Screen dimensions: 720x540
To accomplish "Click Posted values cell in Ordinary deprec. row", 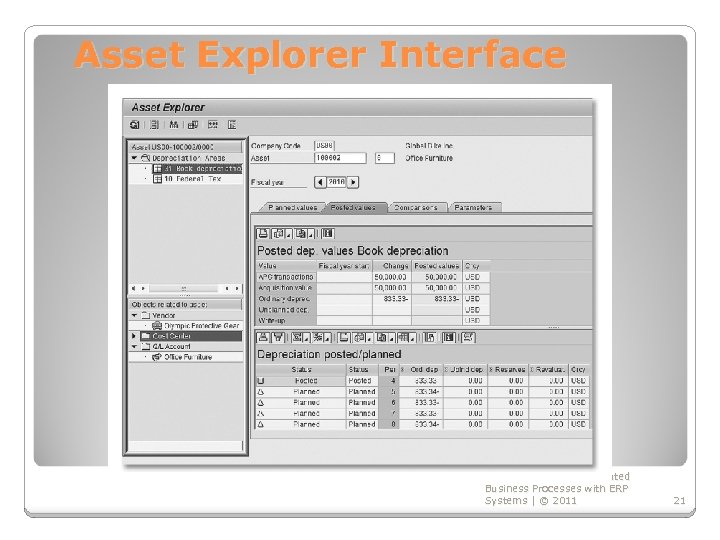I will click(437, 299).
